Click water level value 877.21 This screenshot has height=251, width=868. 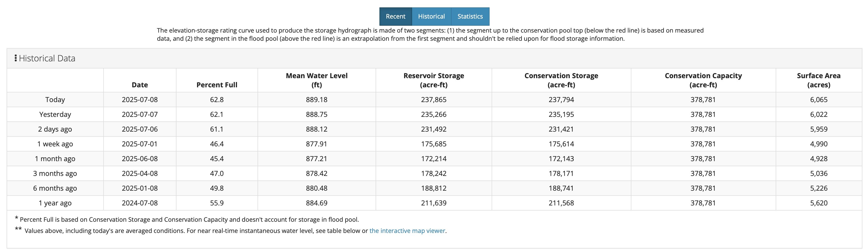tap(317, 159)
